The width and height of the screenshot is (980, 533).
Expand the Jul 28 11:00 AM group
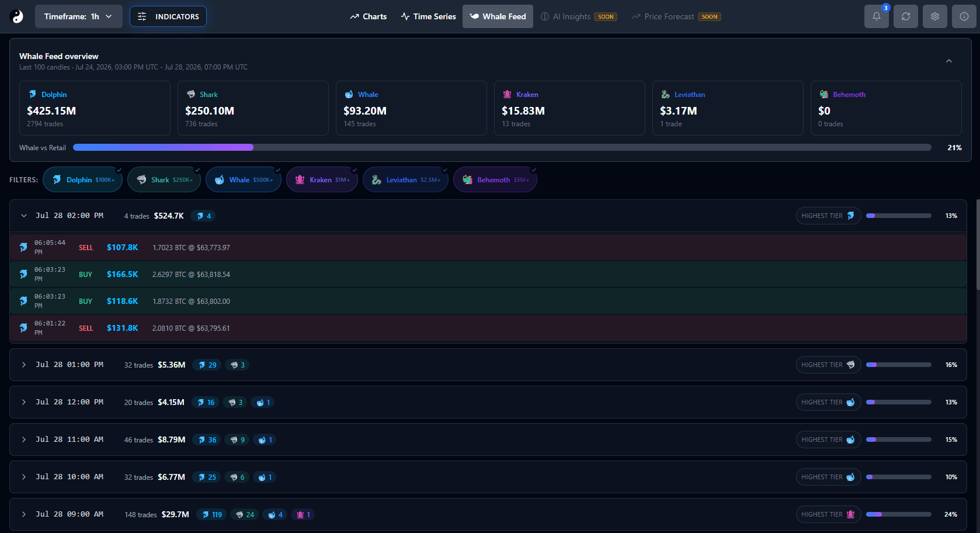(x=24, y=439)
